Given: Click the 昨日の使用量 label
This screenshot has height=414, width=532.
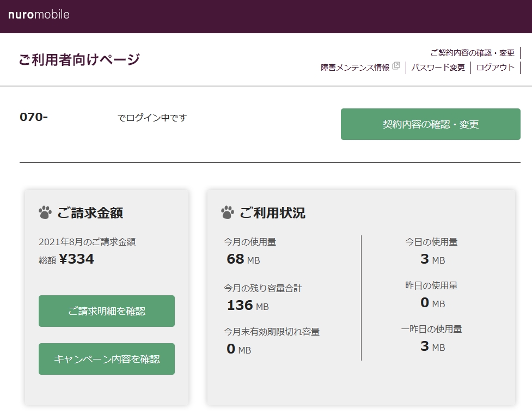Looking at the screenshot, I should (x=431, y=285).
